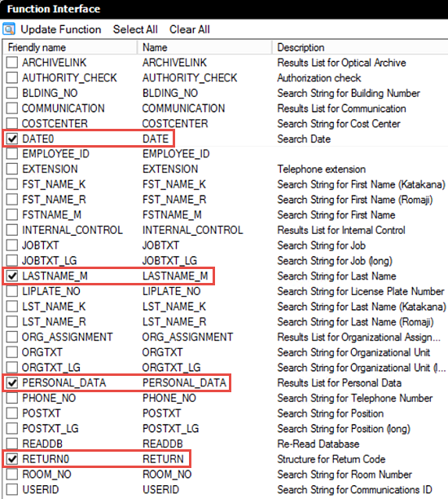The height and width of the screenshot is (499, 448).
Task: Click Clear All in the toolbar
Action: coord(190,29)
